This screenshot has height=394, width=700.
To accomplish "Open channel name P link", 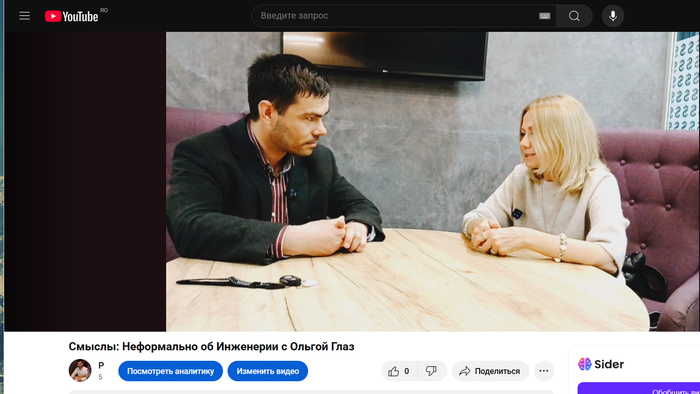I will point(101,365).
